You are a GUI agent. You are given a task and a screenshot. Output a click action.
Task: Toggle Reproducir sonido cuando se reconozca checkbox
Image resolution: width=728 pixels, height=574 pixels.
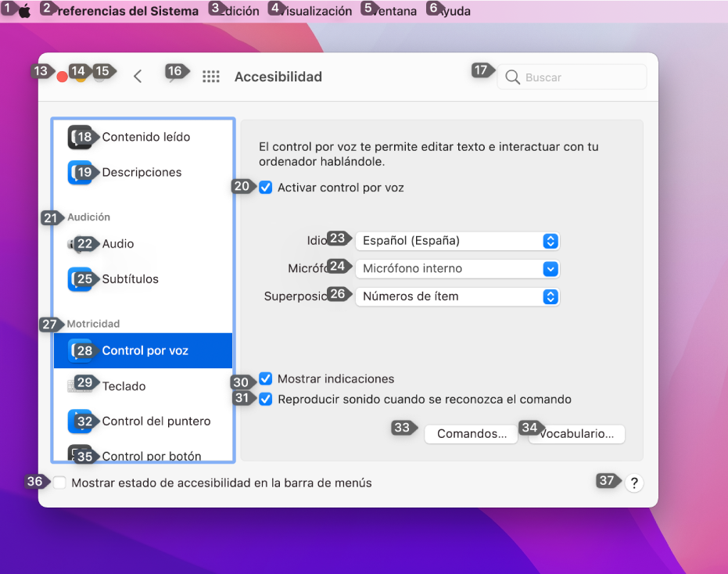[266, 400]
